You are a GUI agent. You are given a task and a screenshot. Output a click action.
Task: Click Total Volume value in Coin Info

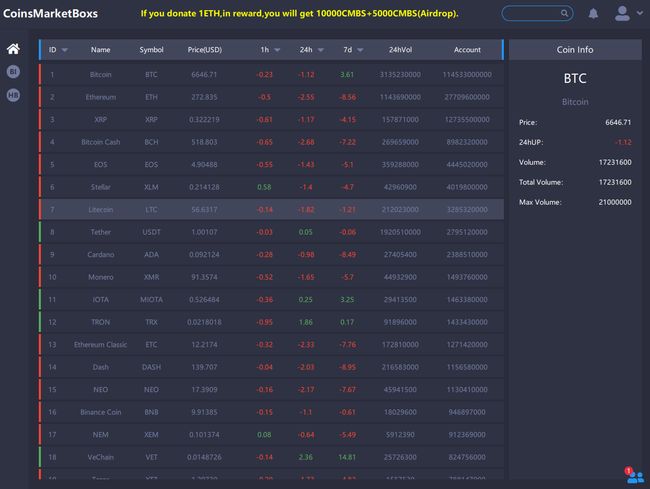(615, 182)
